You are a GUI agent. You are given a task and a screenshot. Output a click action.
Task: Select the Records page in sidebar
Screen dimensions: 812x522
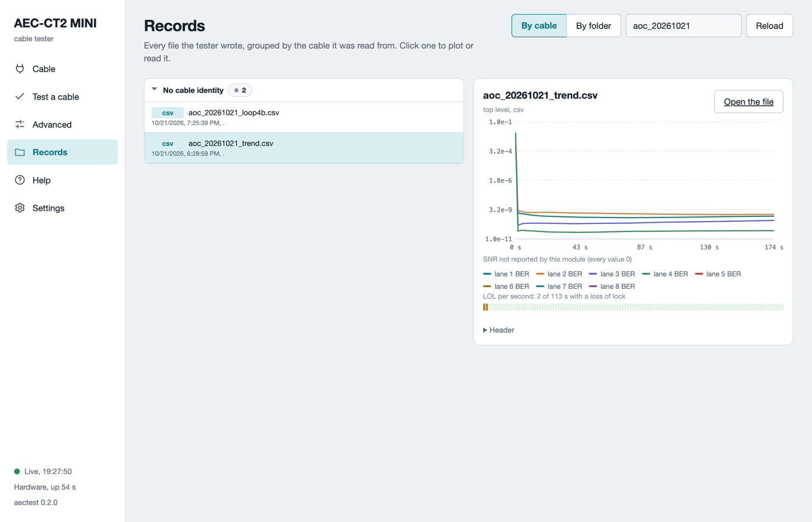(x=63, y=152)
